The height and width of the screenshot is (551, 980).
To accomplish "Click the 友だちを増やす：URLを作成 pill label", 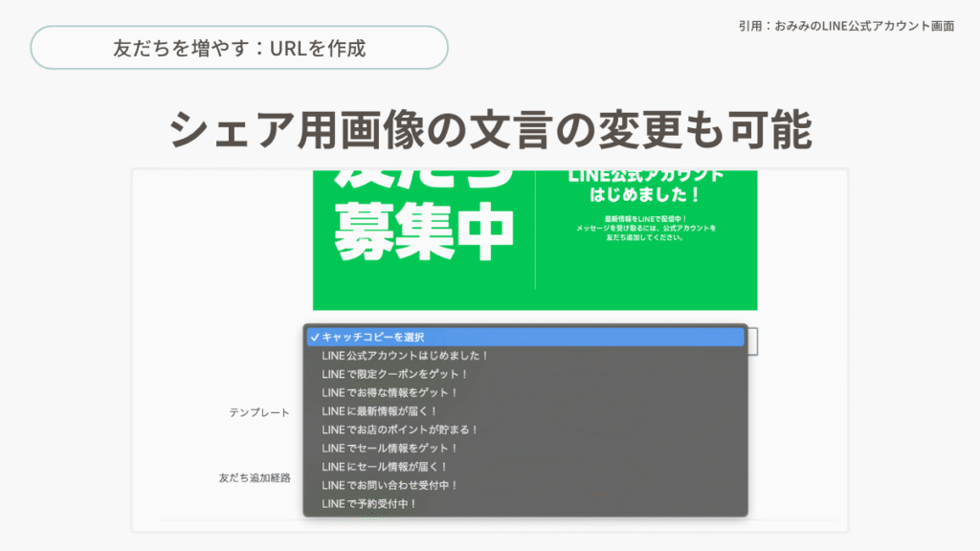I will point(239,48).
